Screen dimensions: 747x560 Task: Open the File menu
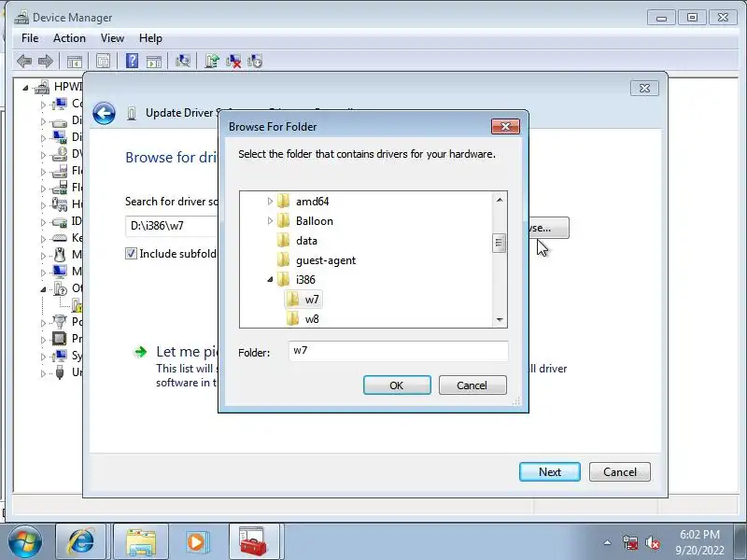coord(30,38)
